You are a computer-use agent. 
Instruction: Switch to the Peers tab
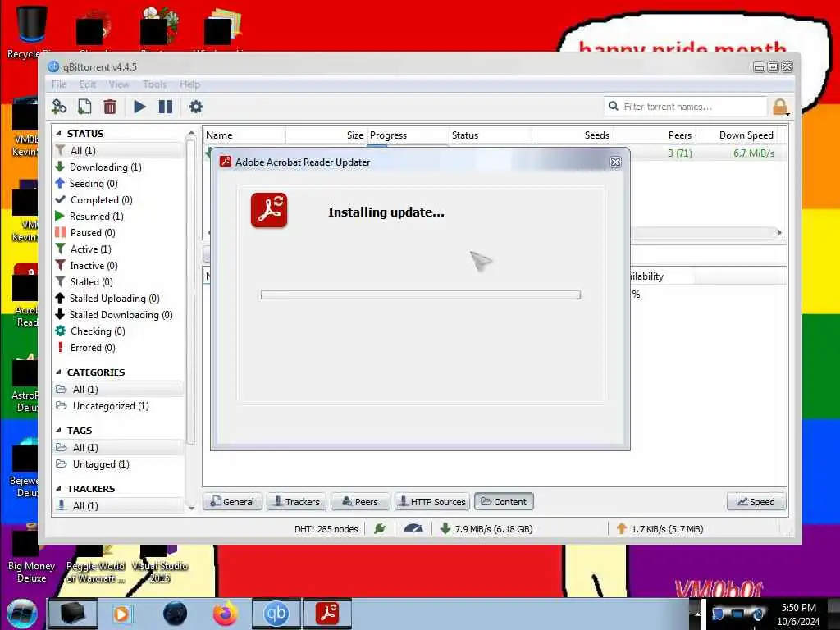click(361, 502)
